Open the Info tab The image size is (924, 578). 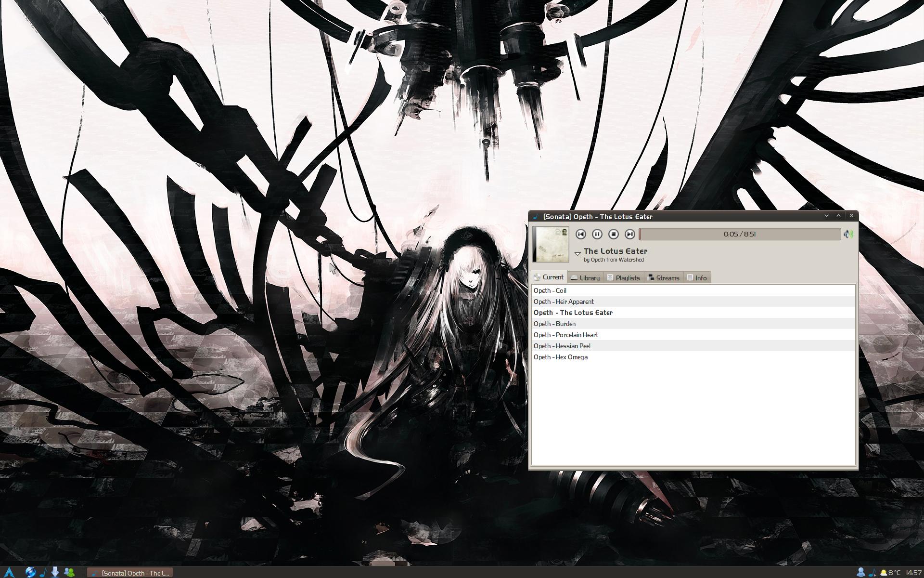[697, 278]
